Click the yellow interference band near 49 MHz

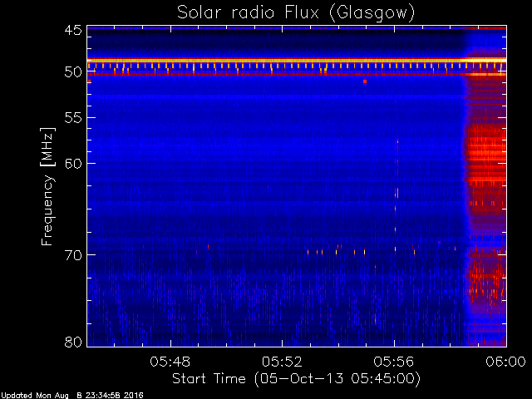coord(297,61)
